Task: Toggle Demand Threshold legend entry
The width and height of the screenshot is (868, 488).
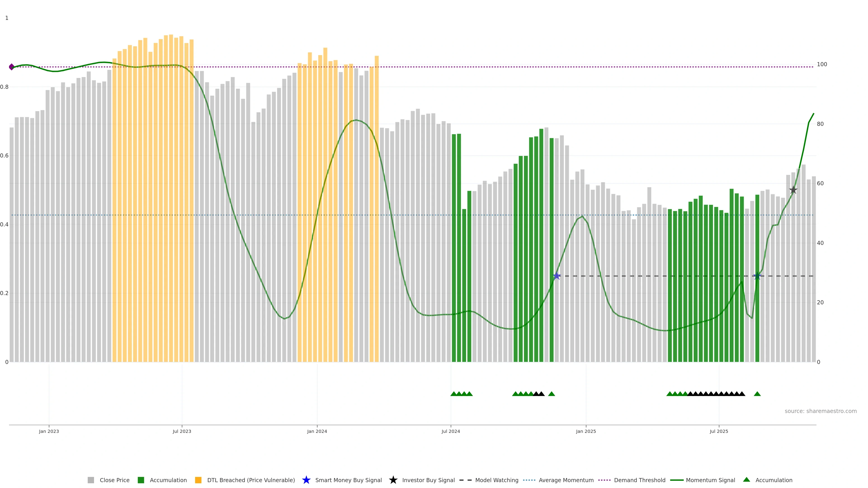Action: tap(639, 480)
